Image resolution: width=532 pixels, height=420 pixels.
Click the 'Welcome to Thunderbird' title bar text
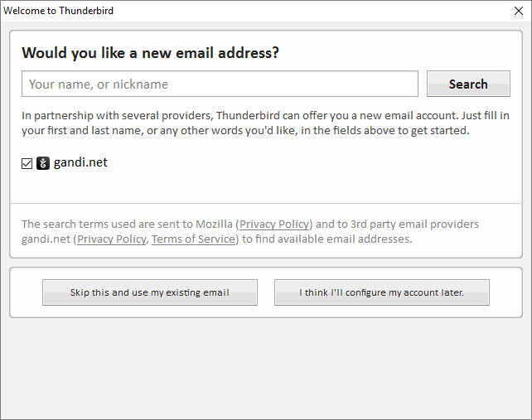tap(59, 11)
